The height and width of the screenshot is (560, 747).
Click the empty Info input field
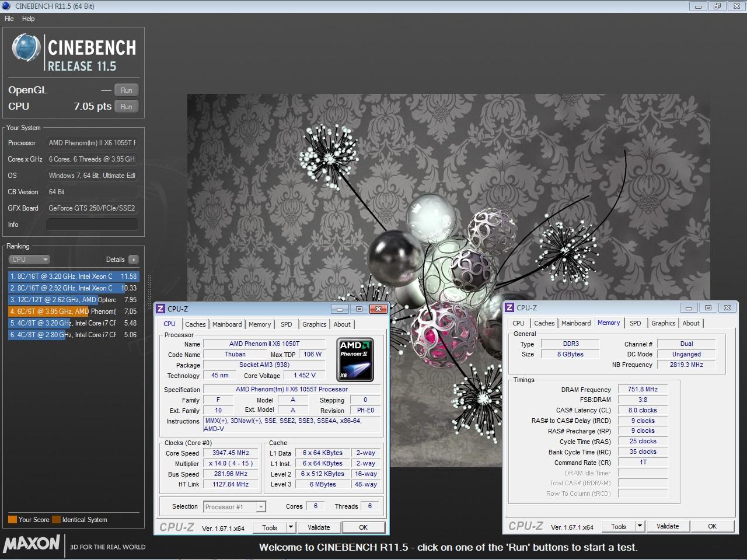coord(92,225)
